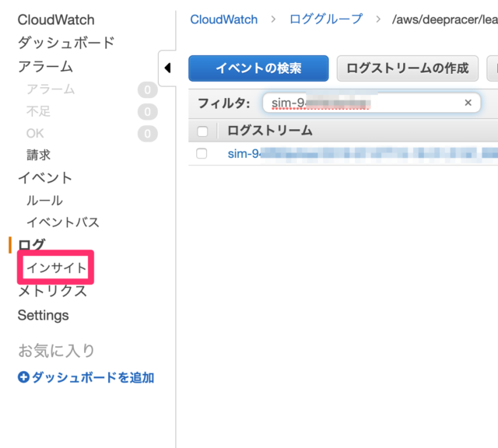Open メトリクス in the sidebar
This screenshot has height=448, width=498.
[x=52, y=291]
